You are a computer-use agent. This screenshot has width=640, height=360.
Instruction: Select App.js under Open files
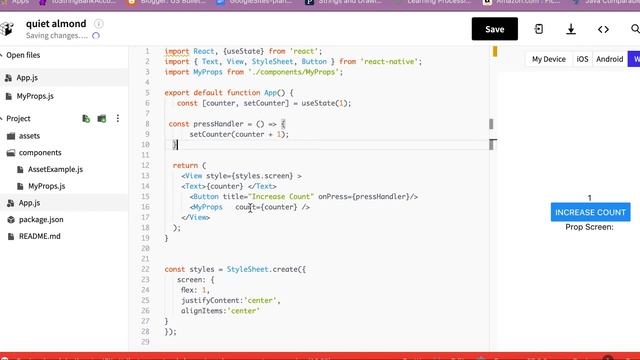(64, 78)
